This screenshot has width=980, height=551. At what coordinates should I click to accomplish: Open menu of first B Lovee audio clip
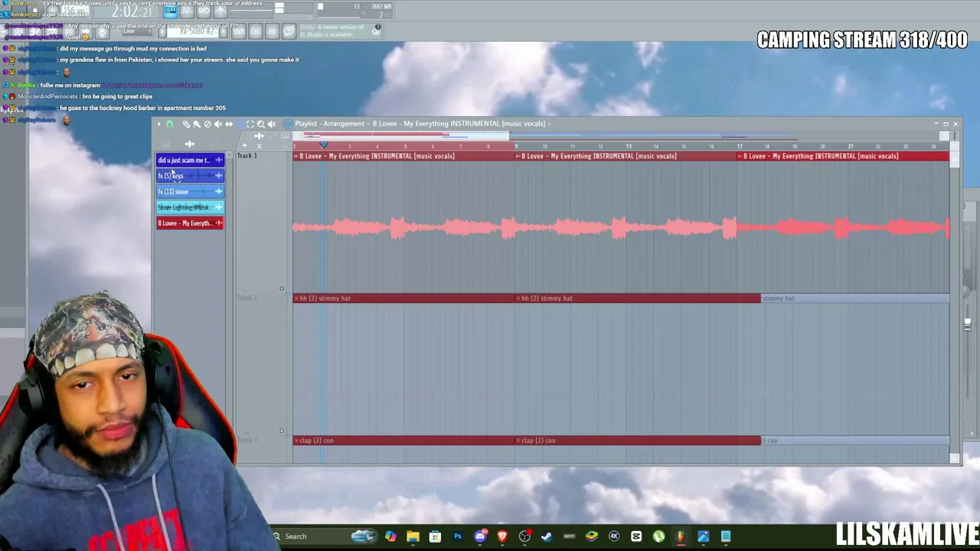pyautogui.click(x=296, y=156)
